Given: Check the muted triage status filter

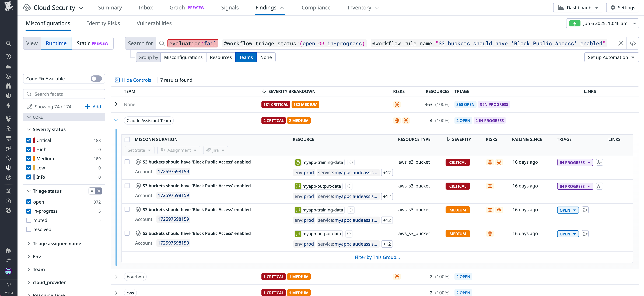Looking at the screenshot, I should click(x=29, y=220).
